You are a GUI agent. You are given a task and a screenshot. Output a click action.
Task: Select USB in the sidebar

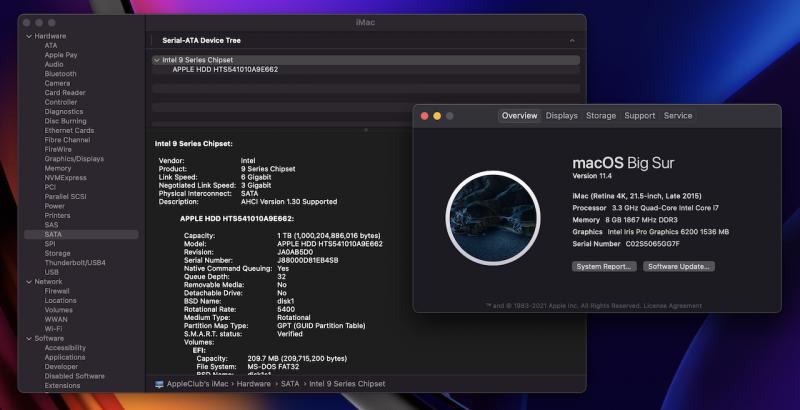pyautogui.click(x=52, y=272)
